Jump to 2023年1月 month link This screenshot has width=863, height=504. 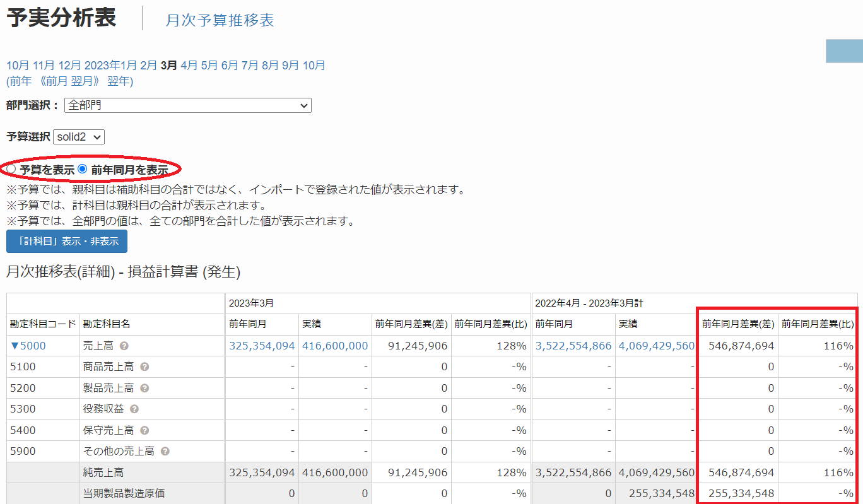[x=110, y=65]
